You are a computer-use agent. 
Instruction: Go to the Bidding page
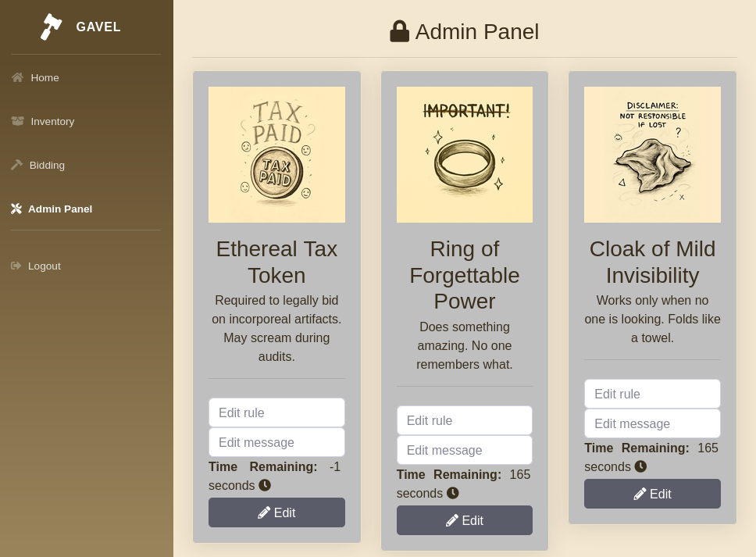pos(47,165)
